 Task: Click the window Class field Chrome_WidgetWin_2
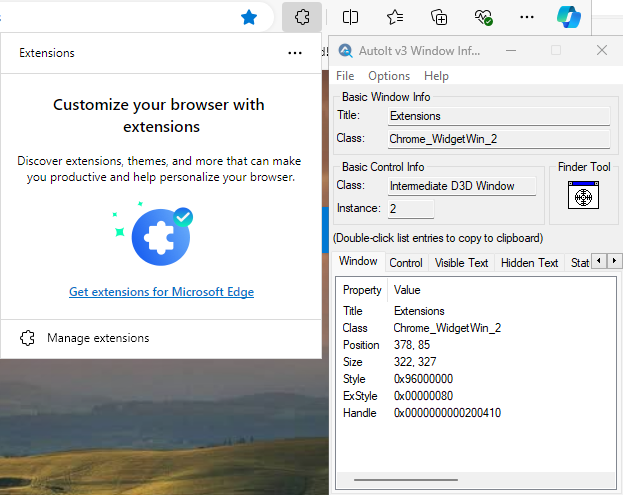499,139
